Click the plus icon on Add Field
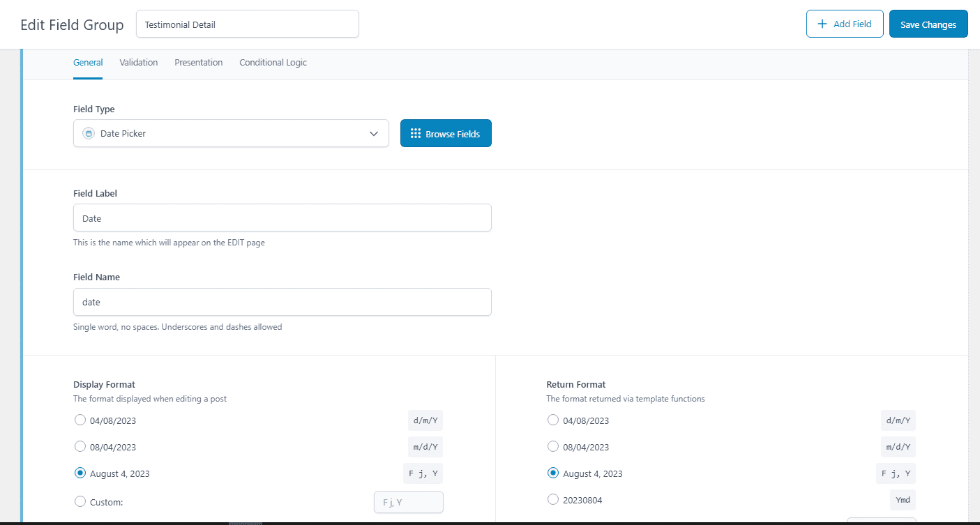The width and height of the screenshot is (980, 525). (822, 24)
